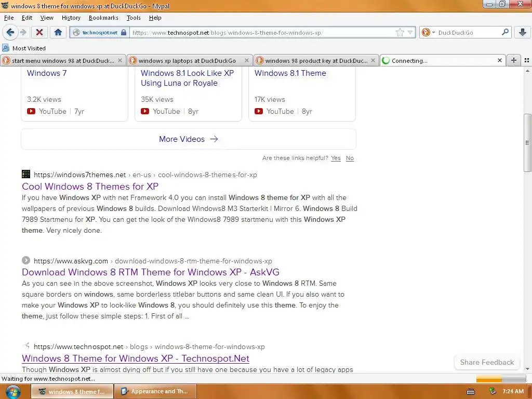Switch to 'windows xp laptops' tab
Screen dimensions: 532x399
(x=190, y=60)
